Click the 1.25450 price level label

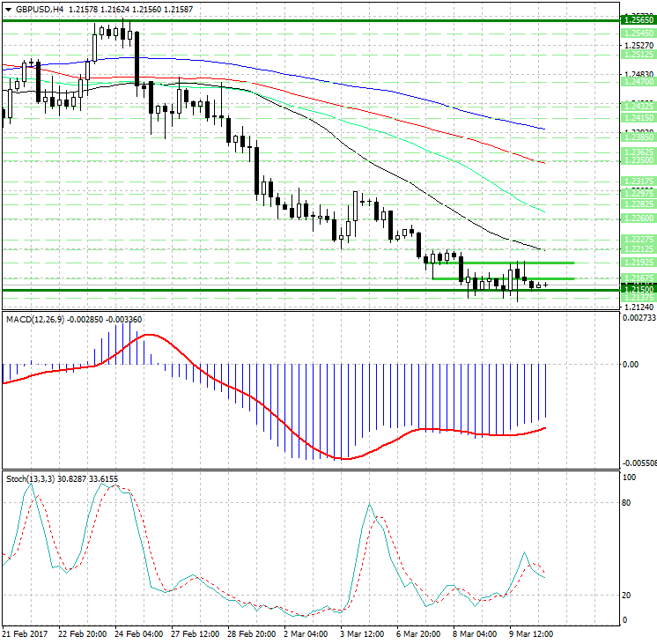pyautogui.click(x=639, y=33)
